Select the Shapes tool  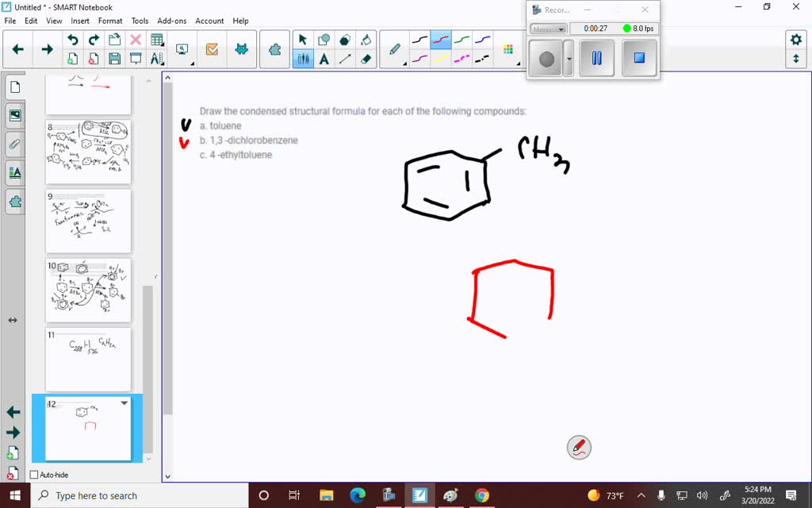[x=324, y=38]
